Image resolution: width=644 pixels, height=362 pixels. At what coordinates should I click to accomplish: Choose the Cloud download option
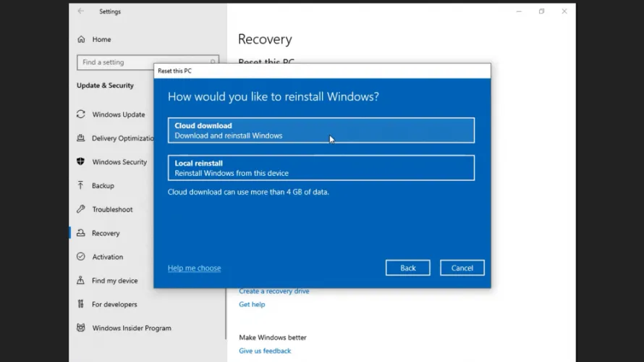click(x=321, y=130)
